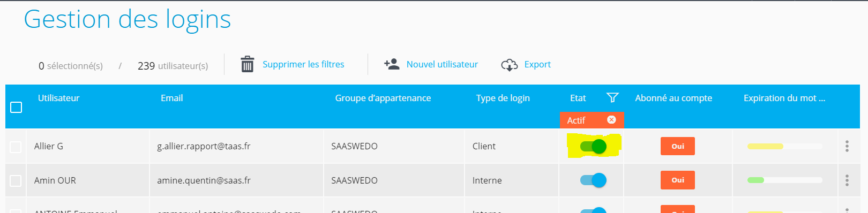
Task: Click the trash icon for removing filters
Action: pos(247,64)
